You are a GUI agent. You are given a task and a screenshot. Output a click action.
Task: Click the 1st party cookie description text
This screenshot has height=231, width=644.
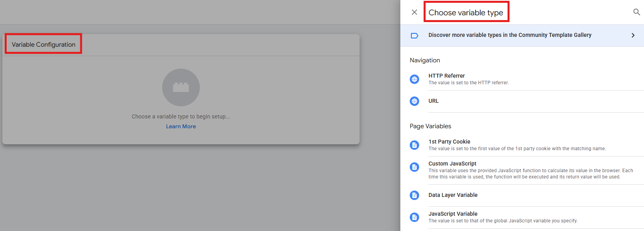517,149
